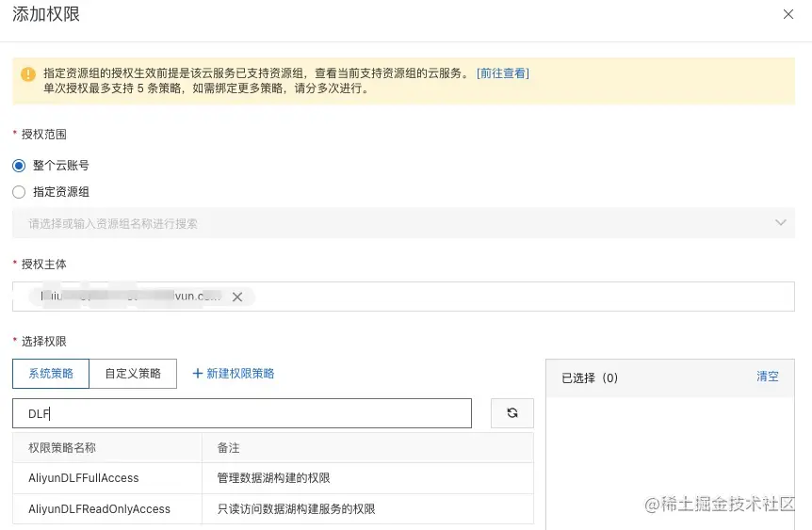Open the 前往查看 link
Screen dimensions: 812x530
(503, 73)
